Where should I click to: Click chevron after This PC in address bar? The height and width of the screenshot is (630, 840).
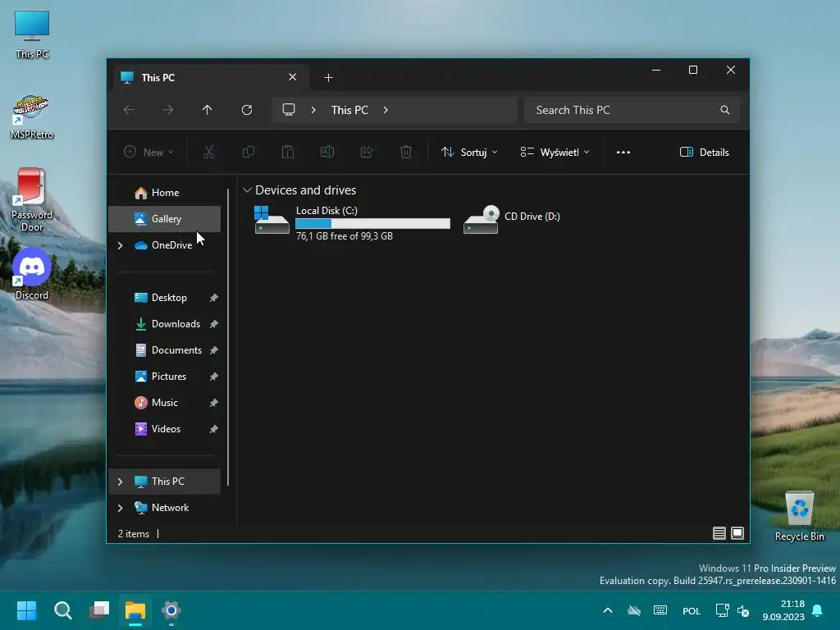tap(386, 110)
